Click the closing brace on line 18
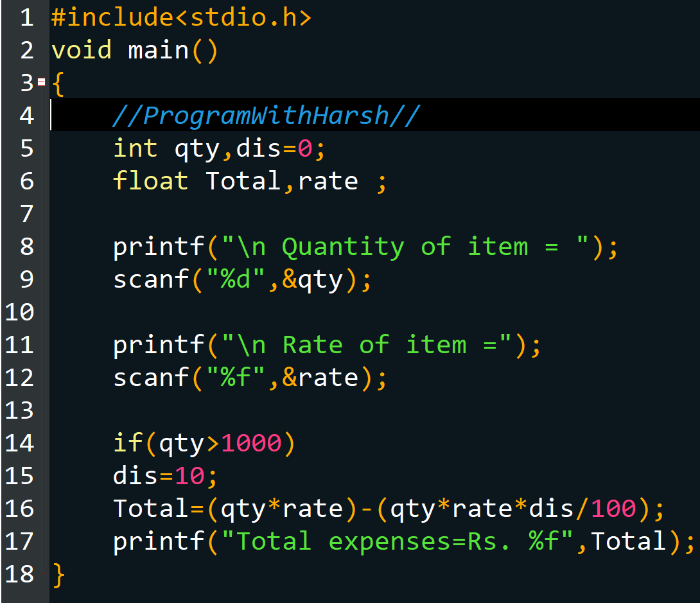 click(58, 575)
